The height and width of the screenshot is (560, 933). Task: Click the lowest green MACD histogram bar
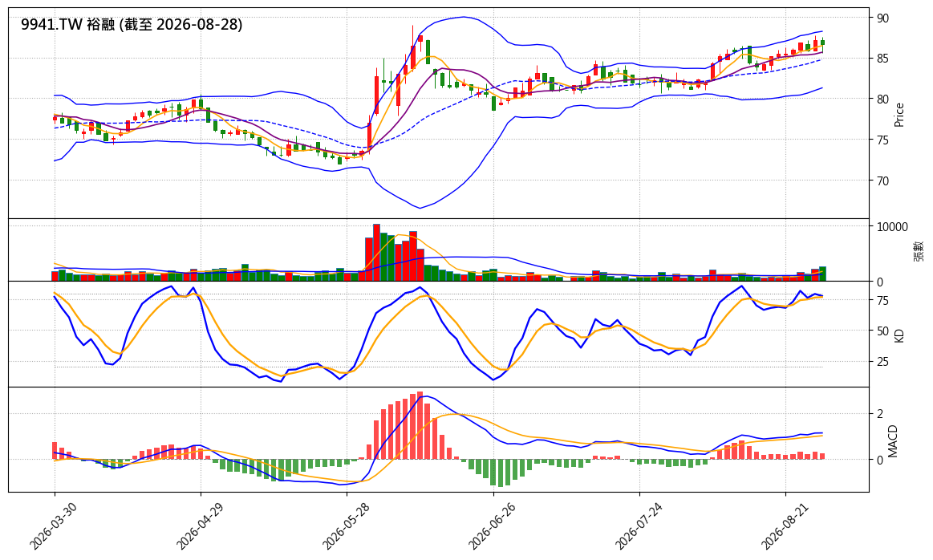coord(501,473)
